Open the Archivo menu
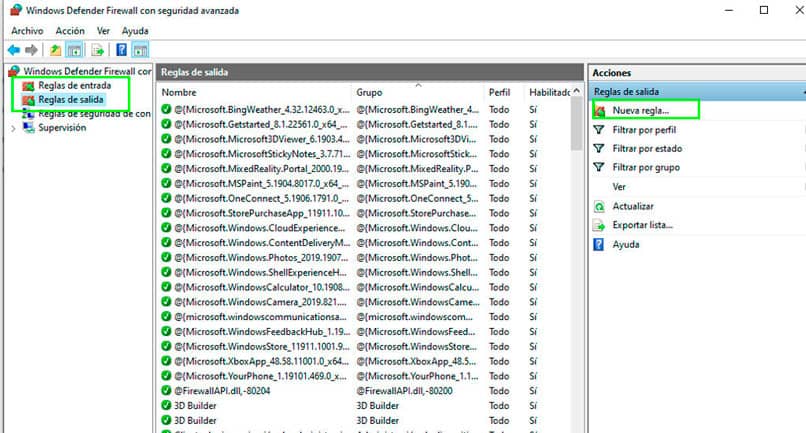Viewport: 806px width, 433px height. (x=27, y=31)
